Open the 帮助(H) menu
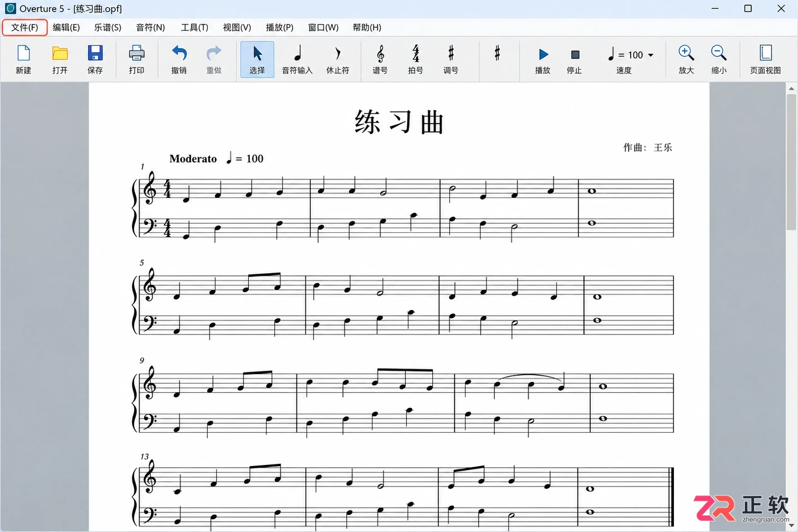 (367, 27)
